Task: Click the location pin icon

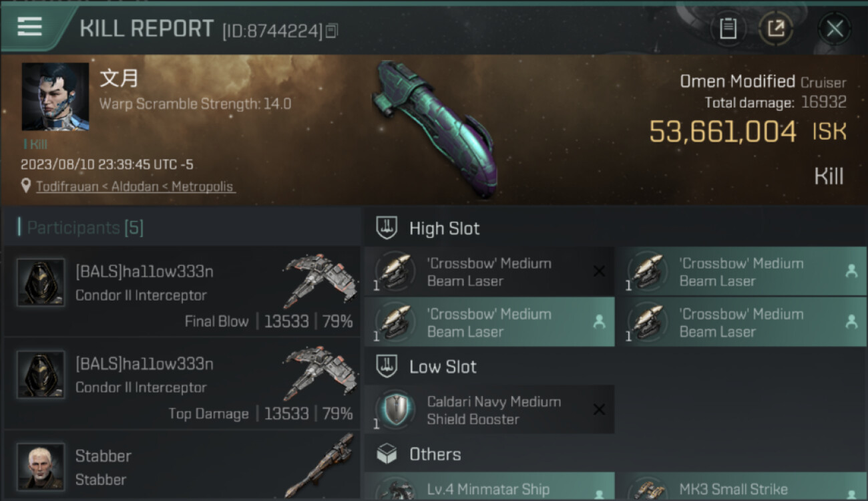Action: pos(26,186)
